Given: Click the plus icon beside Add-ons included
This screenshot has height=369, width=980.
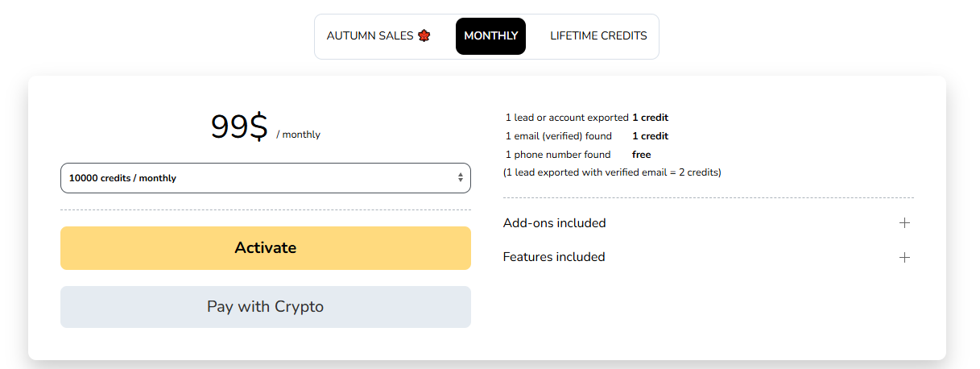Looking at the screenshot, I should (904, 223).
